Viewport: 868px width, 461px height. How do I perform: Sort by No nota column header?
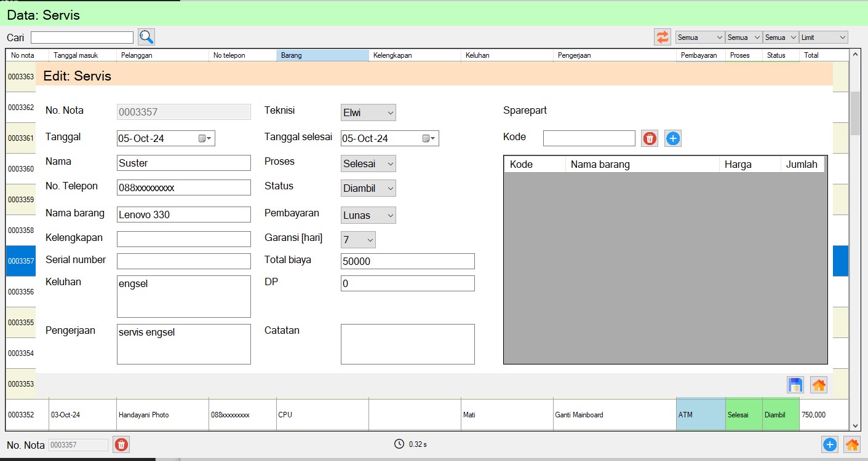(x=28, y=55)
